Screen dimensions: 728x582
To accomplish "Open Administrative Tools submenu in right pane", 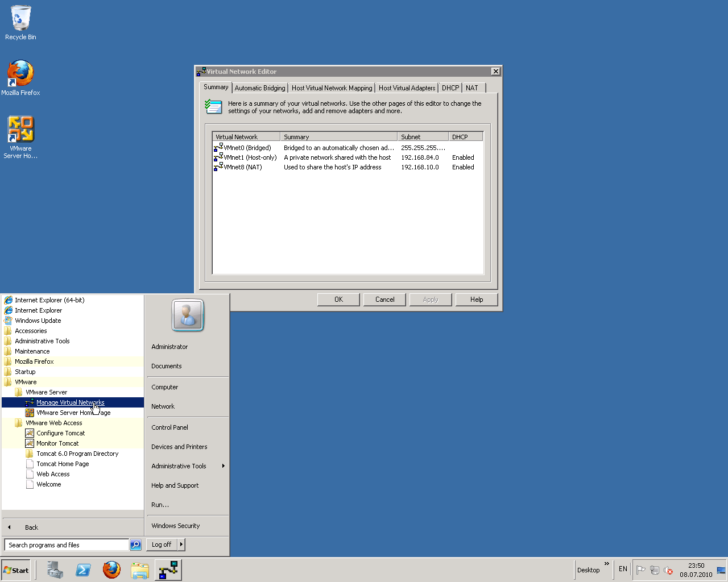I will (188, 466).
